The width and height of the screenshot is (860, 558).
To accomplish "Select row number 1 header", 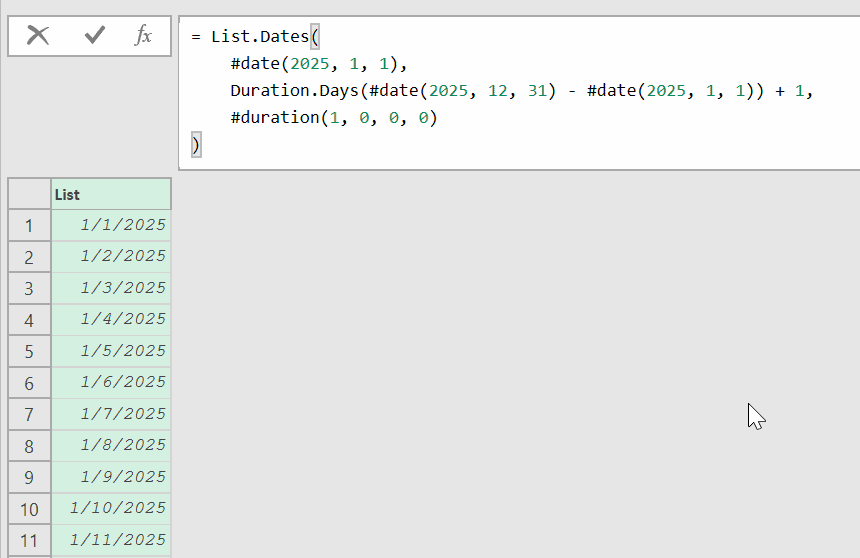I will (x=29, y=225).
